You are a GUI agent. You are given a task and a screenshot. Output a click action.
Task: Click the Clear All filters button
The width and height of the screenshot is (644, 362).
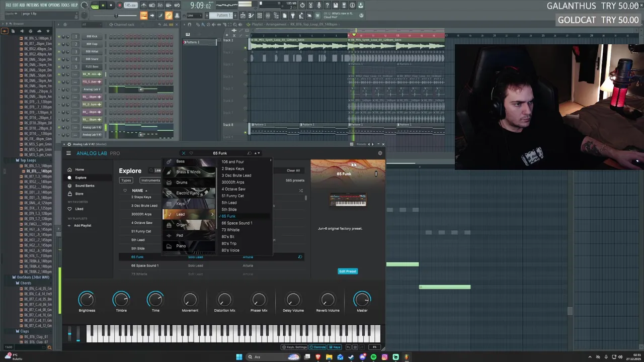tap(293, 170)
